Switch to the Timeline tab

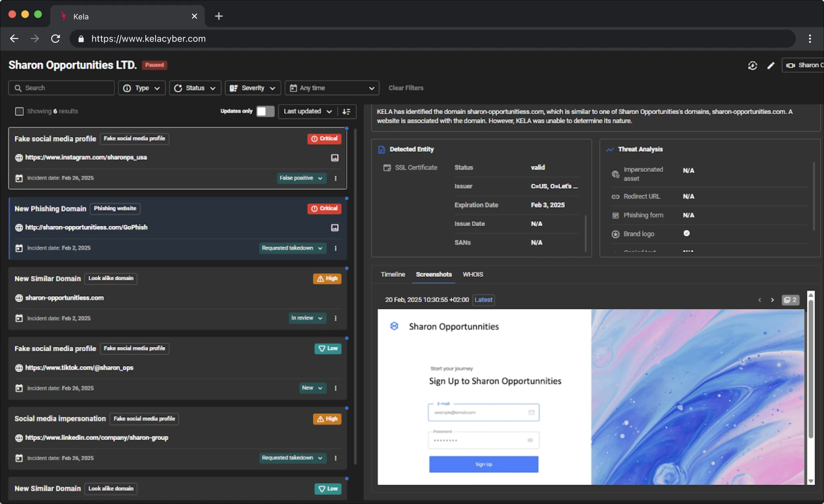tap(393, 275)
